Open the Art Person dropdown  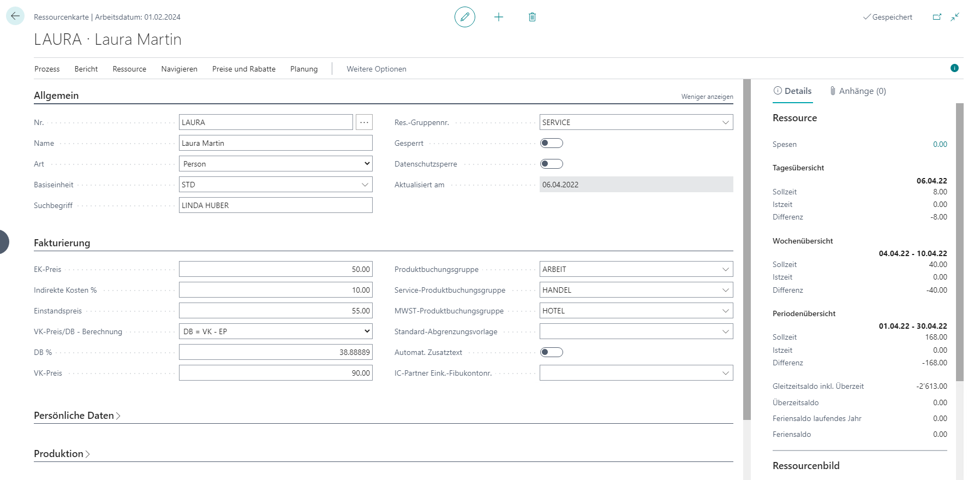(x=276, y=164)
